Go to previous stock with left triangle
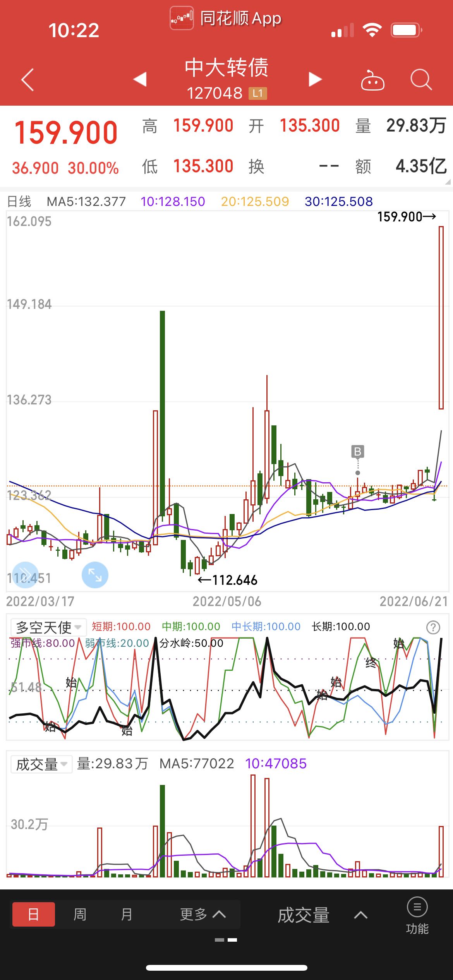 coord(140,79)
